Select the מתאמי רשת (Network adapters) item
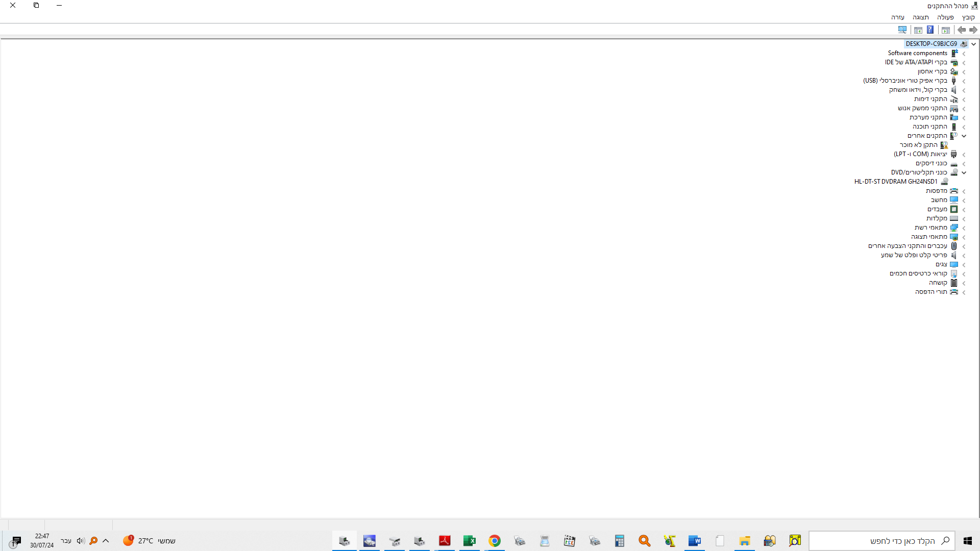The image size is (980, 551). 930,228
